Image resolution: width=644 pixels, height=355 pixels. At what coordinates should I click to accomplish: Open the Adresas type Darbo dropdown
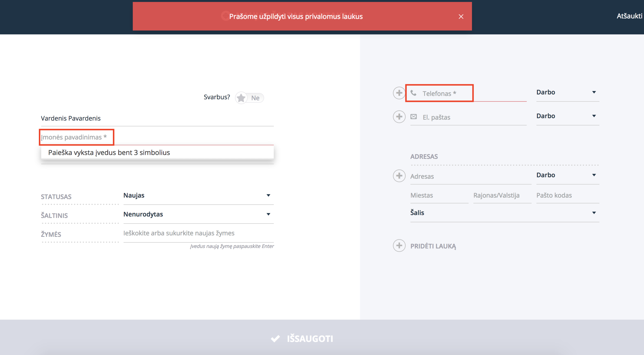[x=568, y=175]
